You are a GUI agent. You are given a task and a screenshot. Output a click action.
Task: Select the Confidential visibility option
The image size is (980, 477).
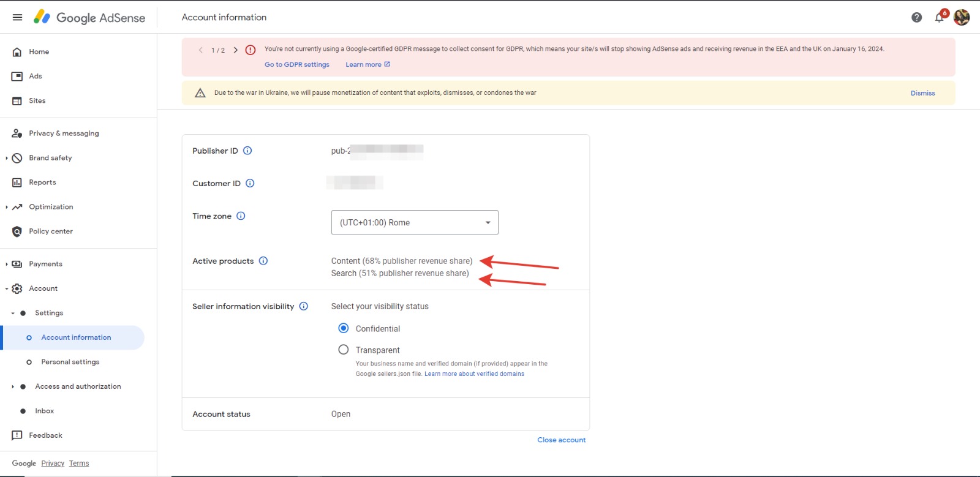[x=344, y=328]
